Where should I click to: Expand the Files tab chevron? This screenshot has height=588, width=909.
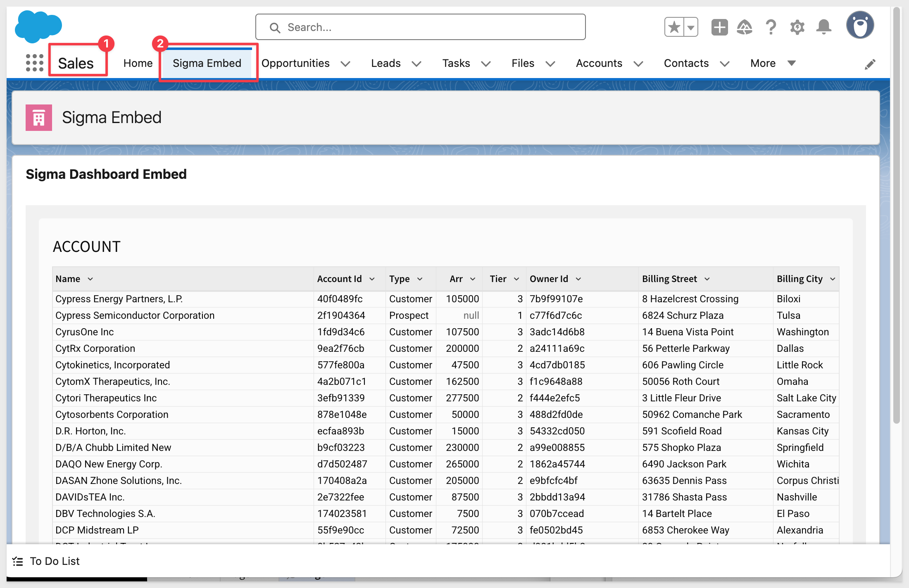click(x=550, y=64)
